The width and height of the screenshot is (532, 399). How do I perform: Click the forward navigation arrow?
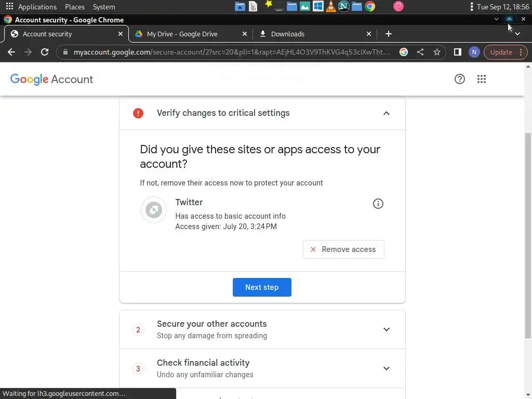28,52
